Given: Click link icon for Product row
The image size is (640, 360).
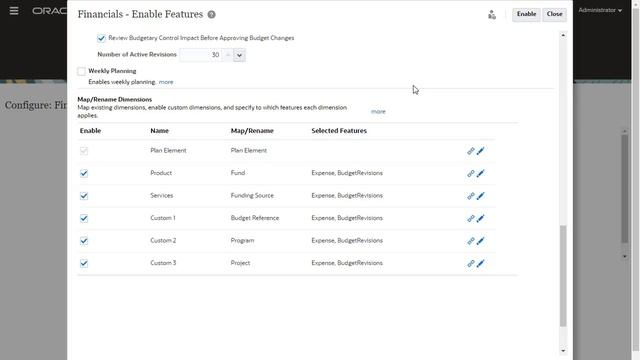Looking at the screenshot, I should (471, 173).
